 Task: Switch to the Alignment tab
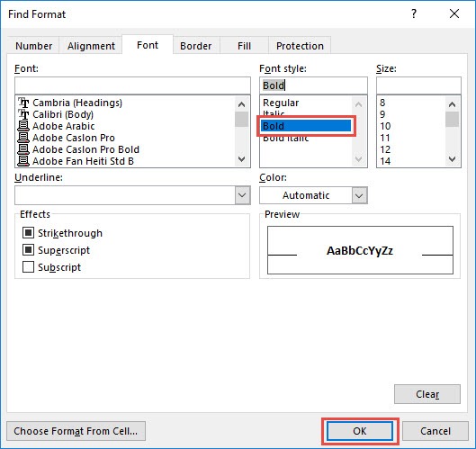coord(91,46)
